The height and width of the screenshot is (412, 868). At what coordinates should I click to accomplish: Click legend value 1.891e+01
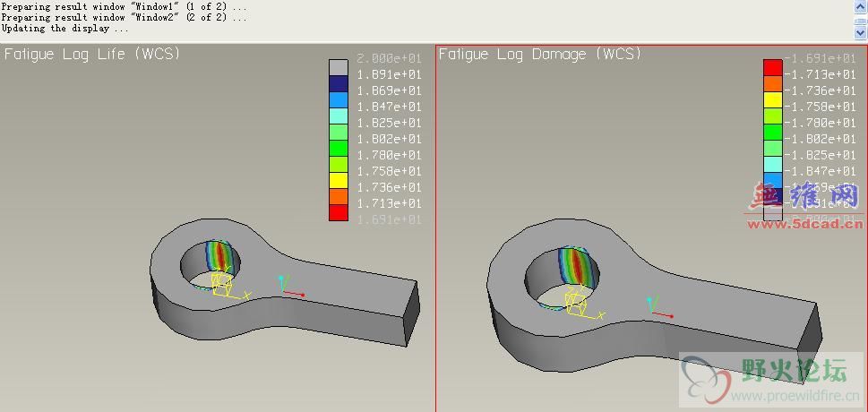389,74
